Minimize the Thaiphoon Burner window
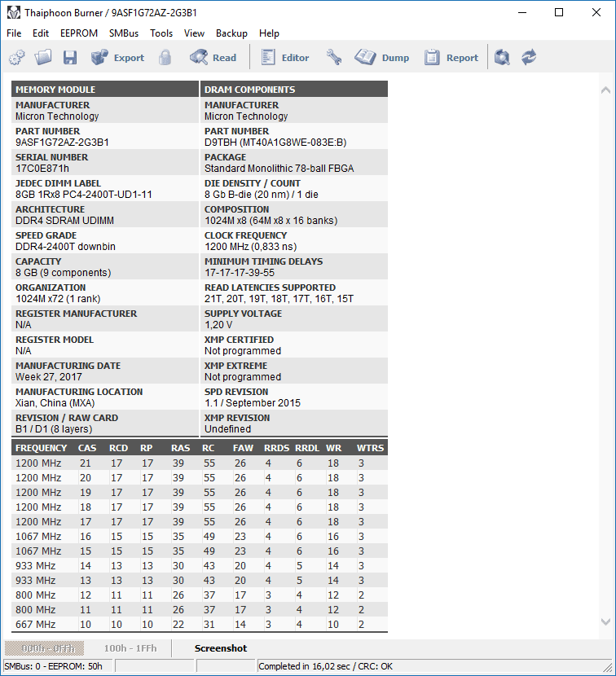This screenshot has height=676, width=616. (x=522, y=12)
